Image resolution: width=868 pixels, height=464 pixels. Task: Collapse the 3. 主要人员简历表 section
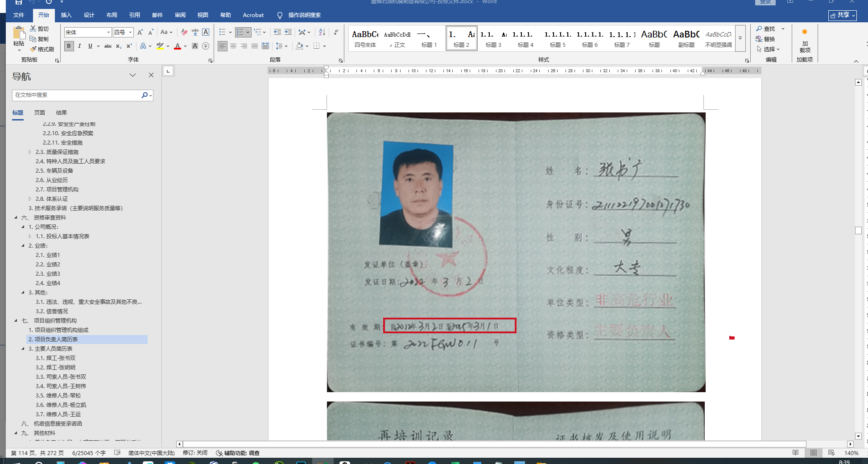(x=23, y=349)
